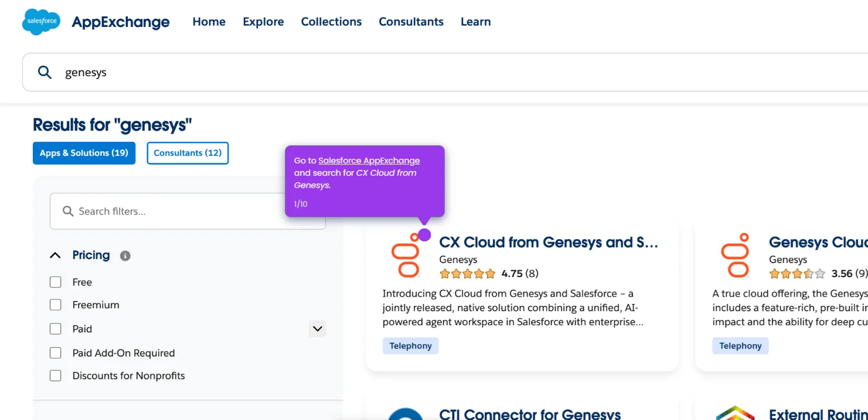Image resolution: width=868 pixels, height=420 pixels.
Task: Click the External Routing app logo
Action: [x=735, y=413]
